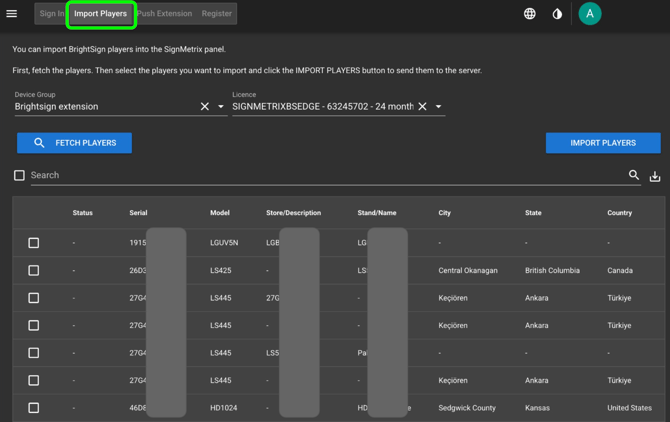Check the LS445 row with store LS5 checkbox
The width and height of the screenshot is (670, 422).
pyautogui.click(x=33, y=353)
